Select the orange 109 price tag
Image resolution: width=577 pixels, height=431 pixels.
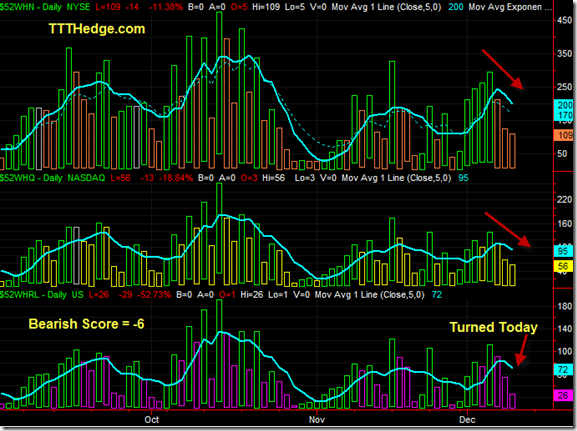coord(563,135)
